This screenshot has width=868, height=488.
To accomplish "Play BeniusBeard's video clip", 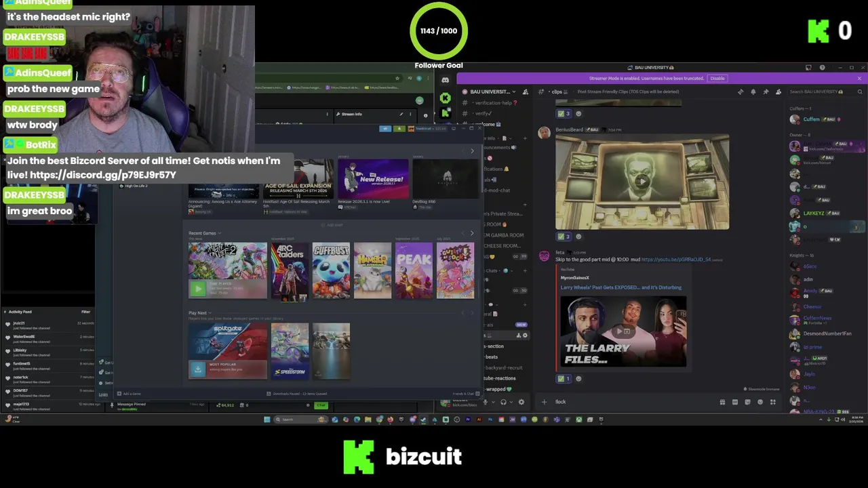I will point(642,182).
